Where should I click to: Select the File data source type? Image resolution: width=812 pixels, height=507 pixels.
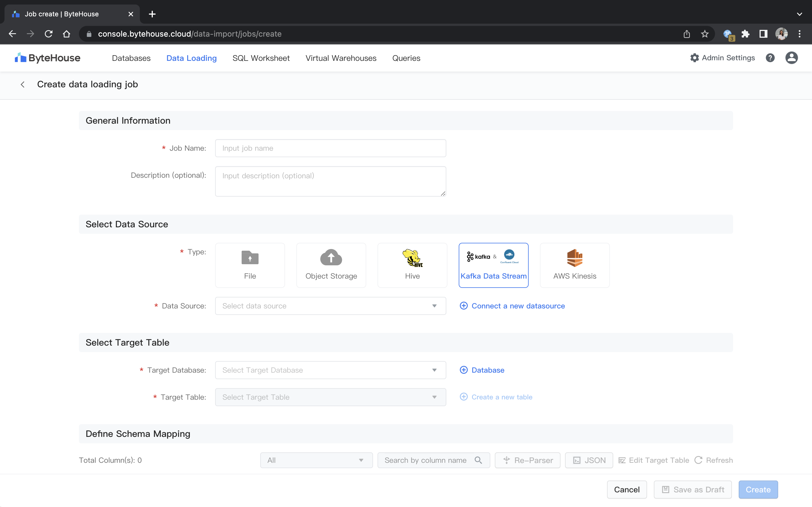pyautogui.click(x=250, y=265)
